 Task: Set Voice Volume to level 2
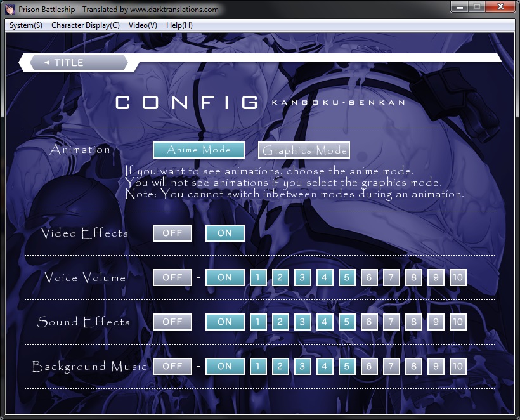click(280, 277)
